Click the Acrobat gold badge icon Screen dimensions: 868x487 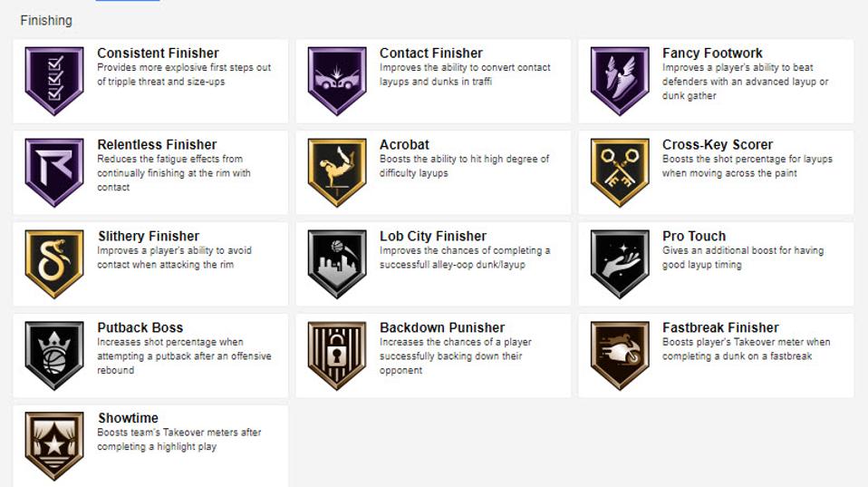337,172
